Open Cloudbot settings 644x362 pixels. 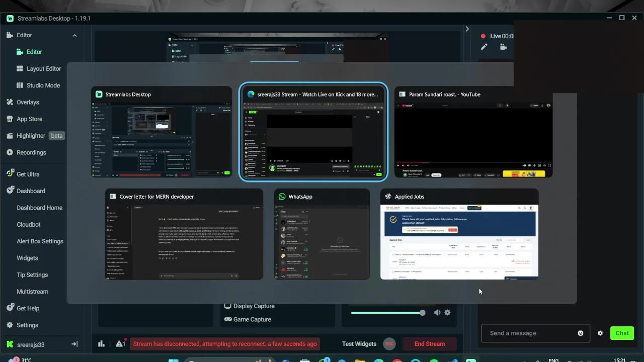click(29, 225)
